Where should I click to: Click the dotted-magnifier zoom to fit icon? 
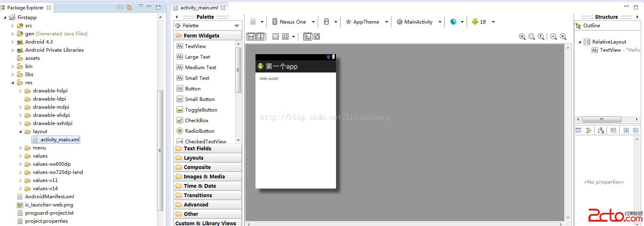coord(532,37)
